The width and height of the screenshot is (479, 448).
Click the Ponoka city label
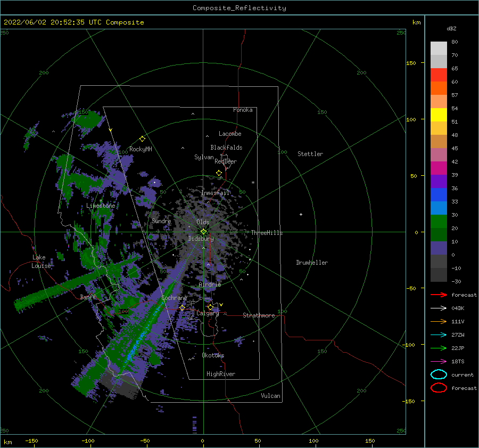(243, 110)
